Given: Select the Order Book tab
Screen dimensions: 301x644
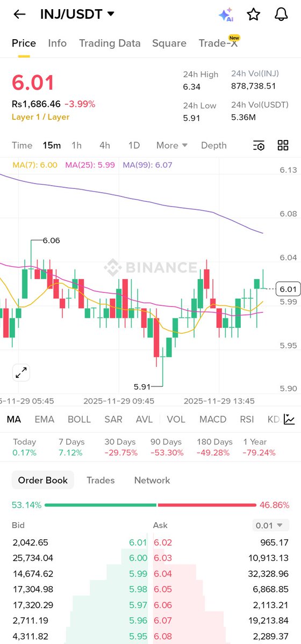Looking at the screenshot, I should pyautogui.click(x=43, y=480).
